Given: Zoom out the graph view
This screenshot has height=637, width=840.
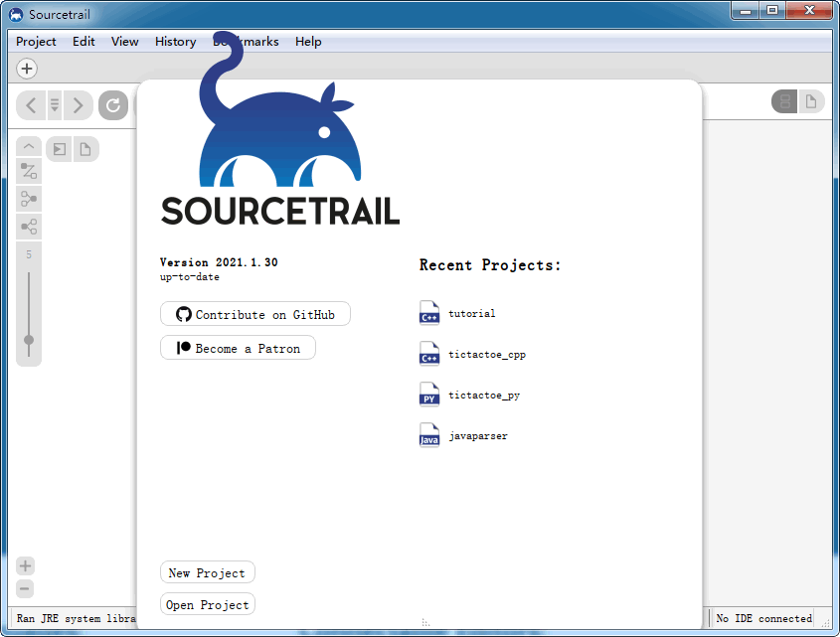Looking at the screenshot, I should click(x=25, y=588).
